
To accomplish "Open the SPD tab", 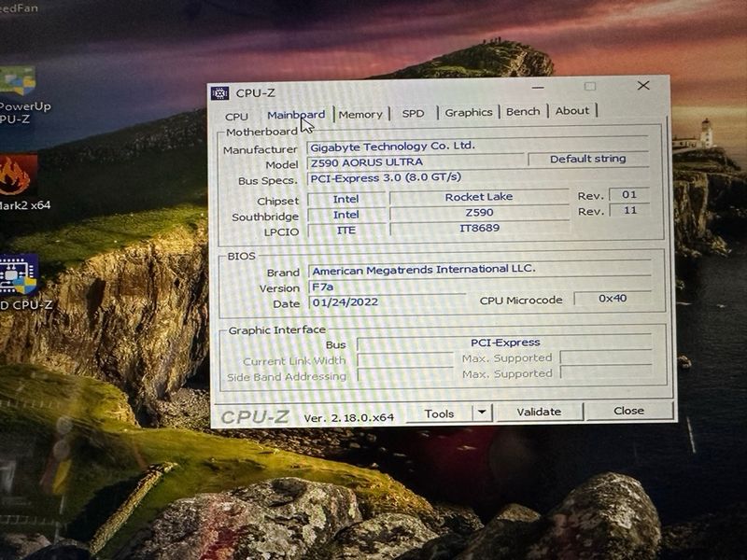I will click(x=413, y=113).
